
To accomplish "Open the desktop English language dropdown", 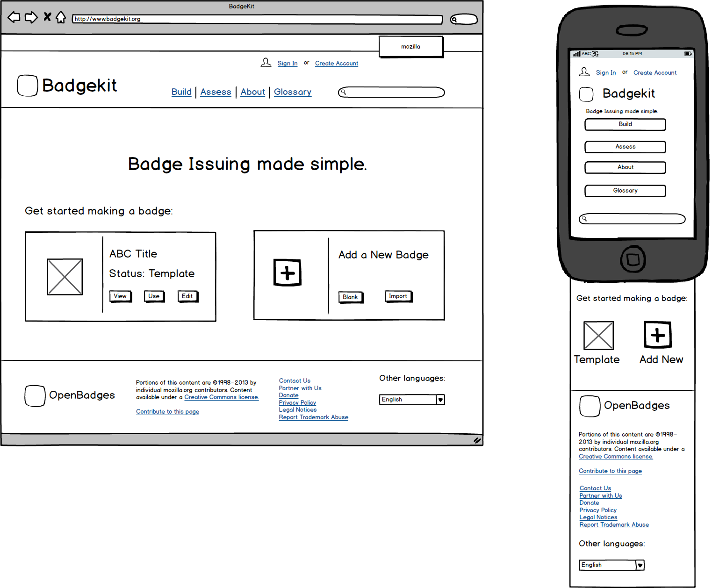I will click(412, 400).
